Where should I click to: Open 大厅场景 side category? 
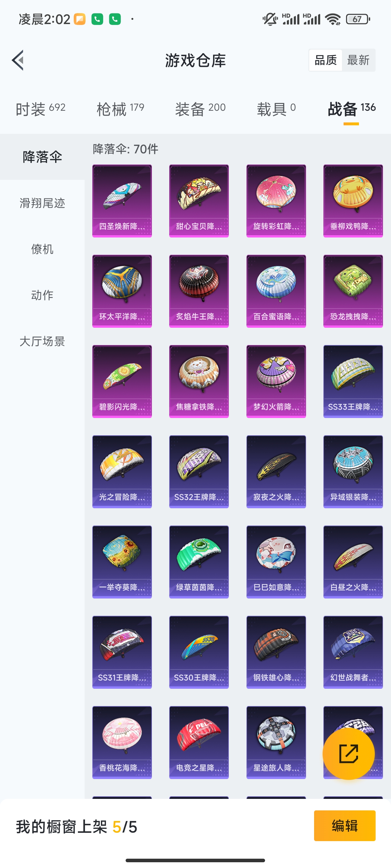42,341
